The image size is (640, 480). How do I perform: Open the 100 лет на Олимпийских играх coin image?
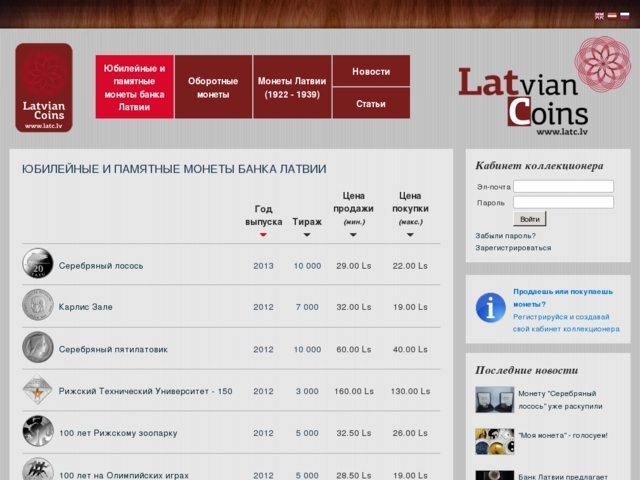(38, 469)
